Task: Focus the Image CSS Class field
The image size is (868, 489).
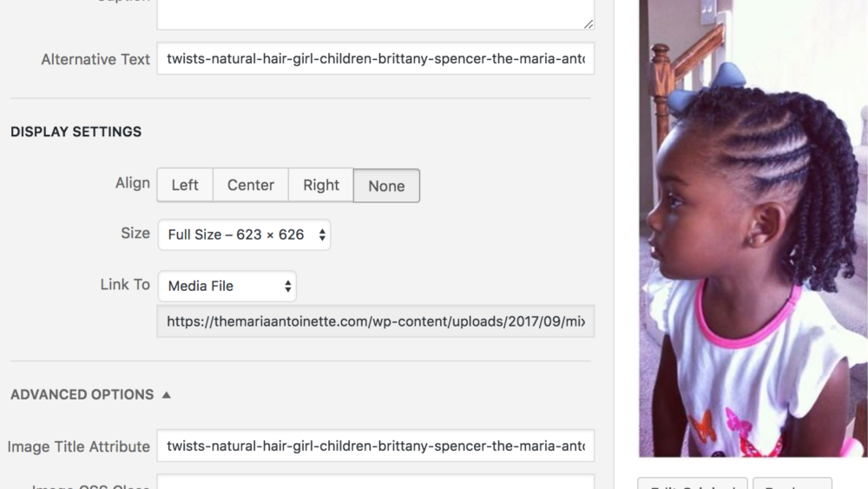Action: pos(375,482)
